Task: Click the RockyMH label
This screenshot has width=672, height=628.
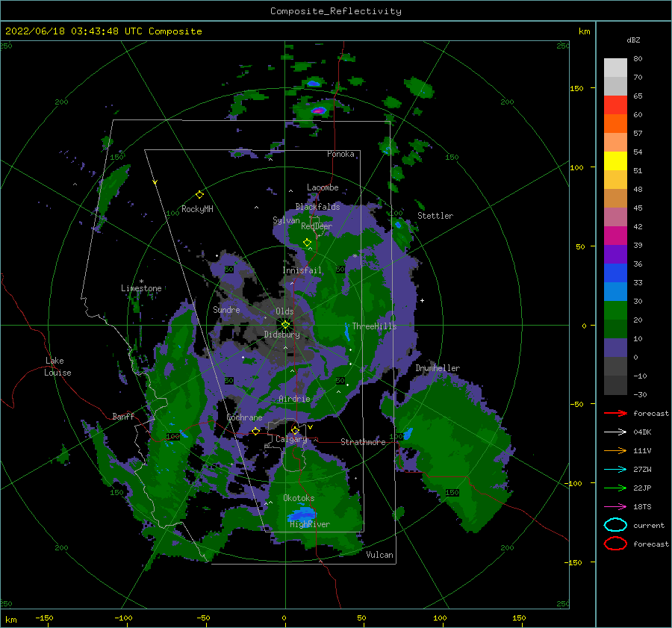Action: (197, 209)
